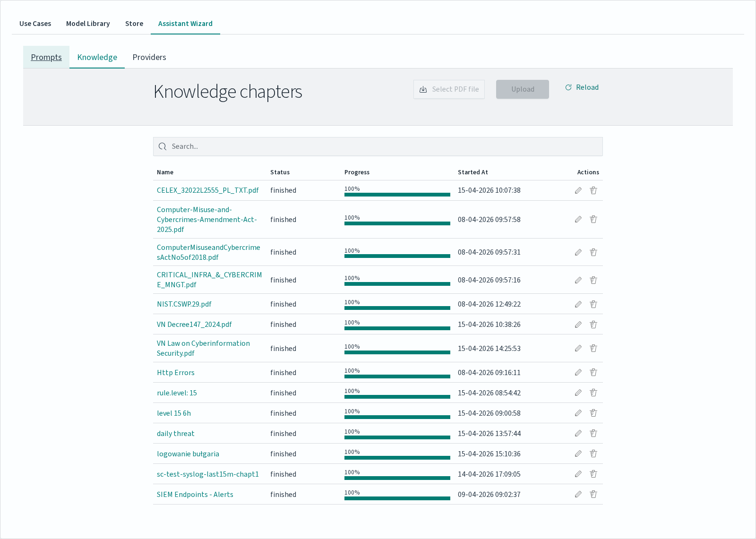Delete the logowanie bułgaria entry
Image resolution: width=756 pixels, height=539 pixels.
tap(593, 453)
